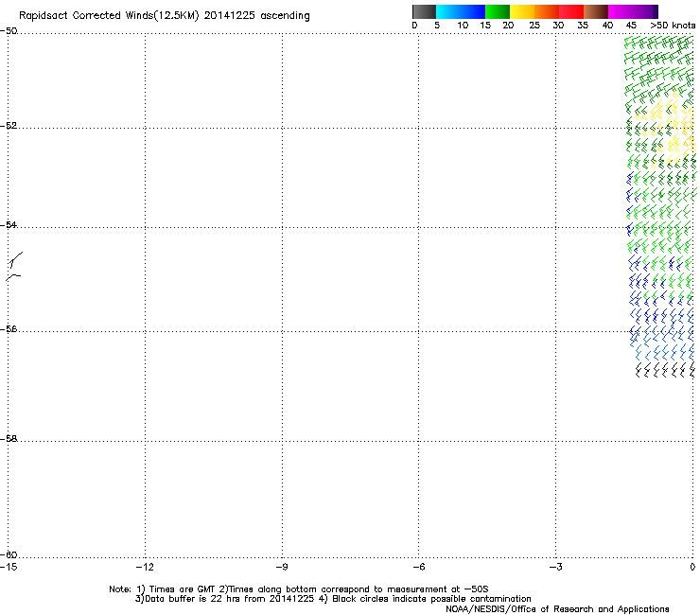
Task: Click the '-52' latitude axis label
Action: (x=9, y=126)
